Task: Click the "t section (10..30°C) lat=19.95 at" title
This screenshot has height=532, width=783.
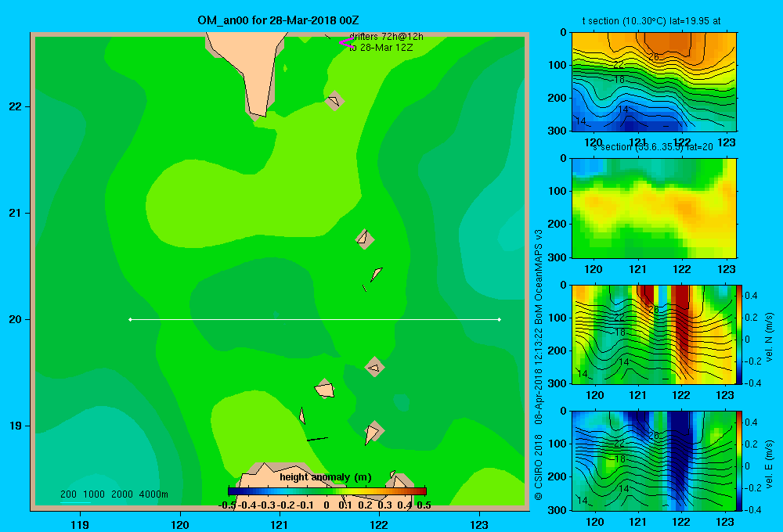Action: (x=651, y=21)
